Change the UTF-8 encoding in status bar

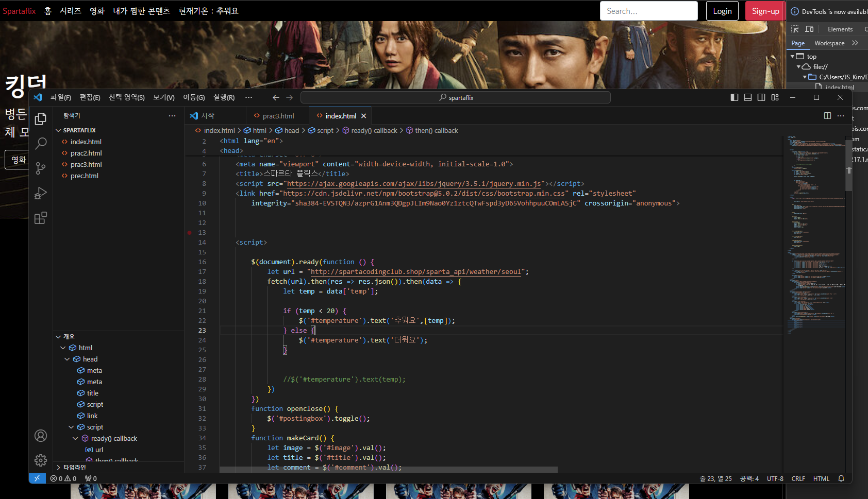click(x=775, y=478)
